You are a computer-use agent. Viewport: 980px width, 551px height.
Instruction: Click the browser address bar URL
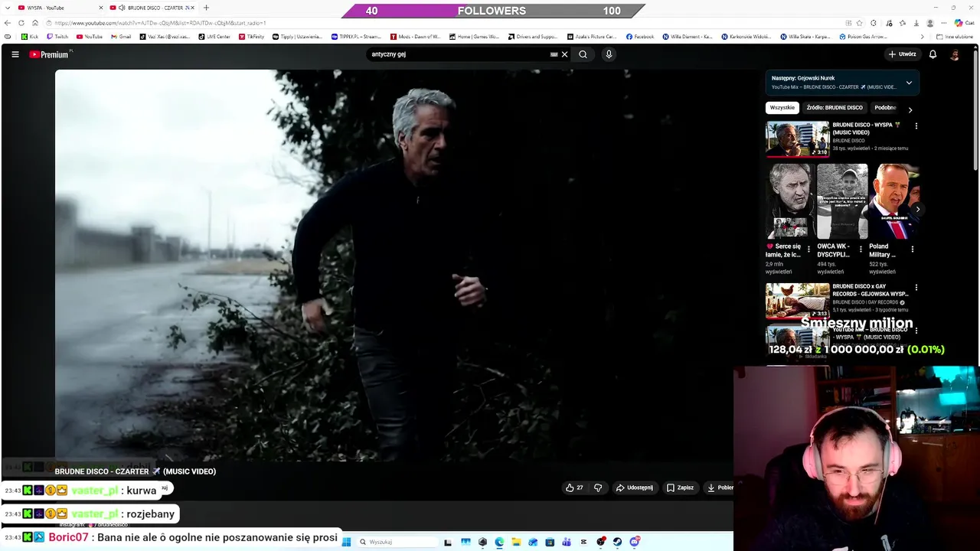(161, 23)
